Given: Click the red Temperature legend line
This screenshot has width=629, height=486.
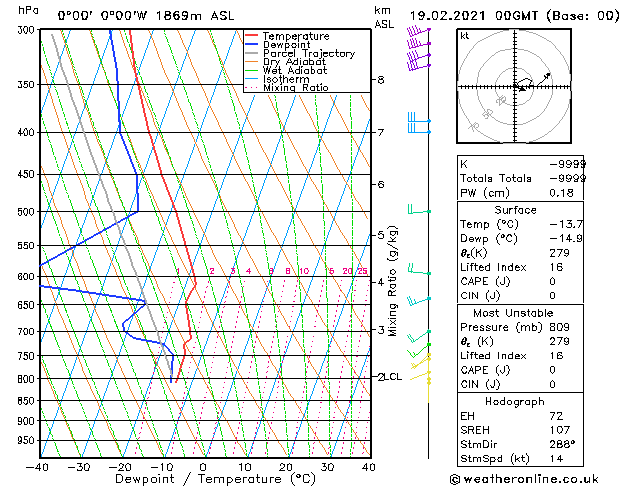Looking at the screenshot, I should pos(251,36).
